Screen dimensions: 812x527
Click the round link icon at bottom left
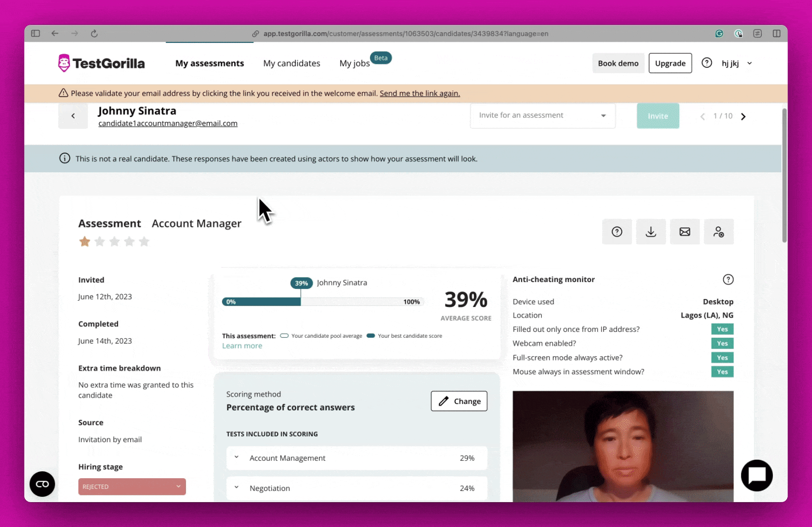42,484
